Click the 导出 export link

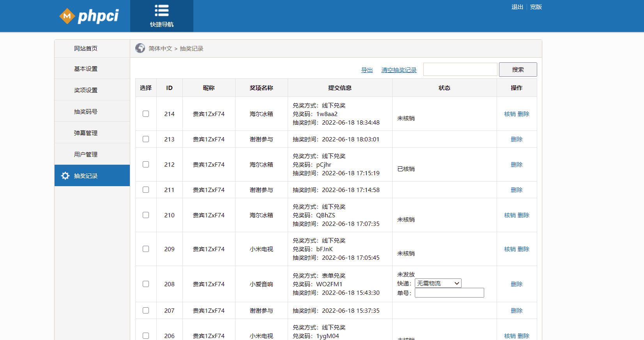click(366, 70)
